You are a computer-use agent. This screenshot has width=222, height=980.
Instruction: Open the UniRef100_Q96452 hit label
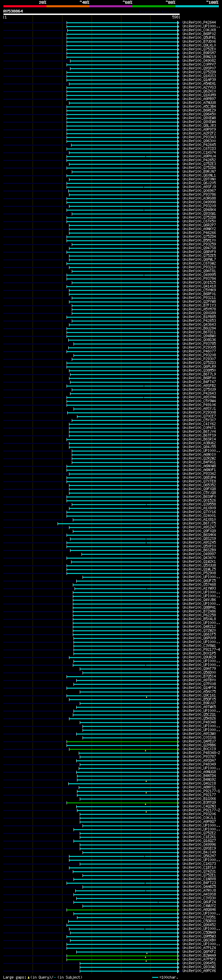(x=199, y=925)
